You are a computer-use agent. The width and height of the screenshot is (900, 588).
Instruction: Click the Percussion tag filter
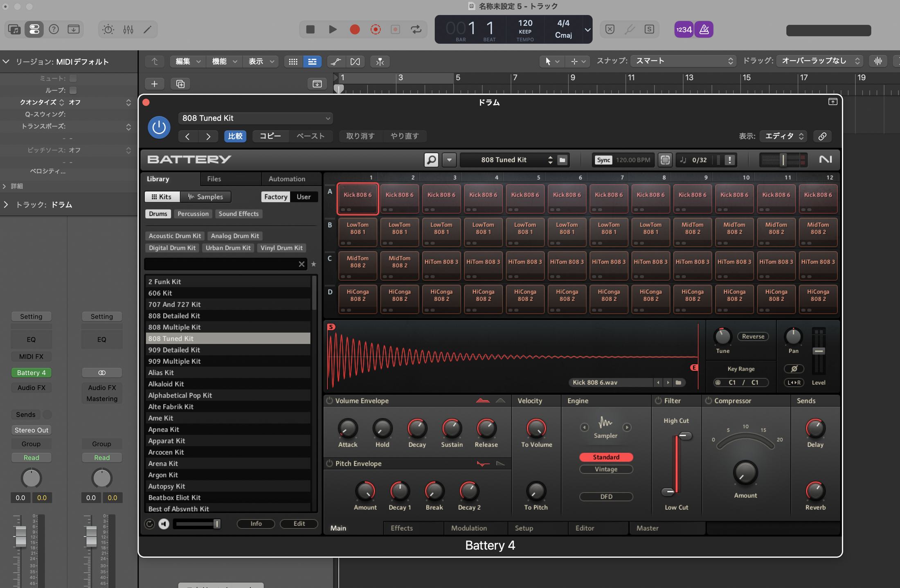[193, 214]
